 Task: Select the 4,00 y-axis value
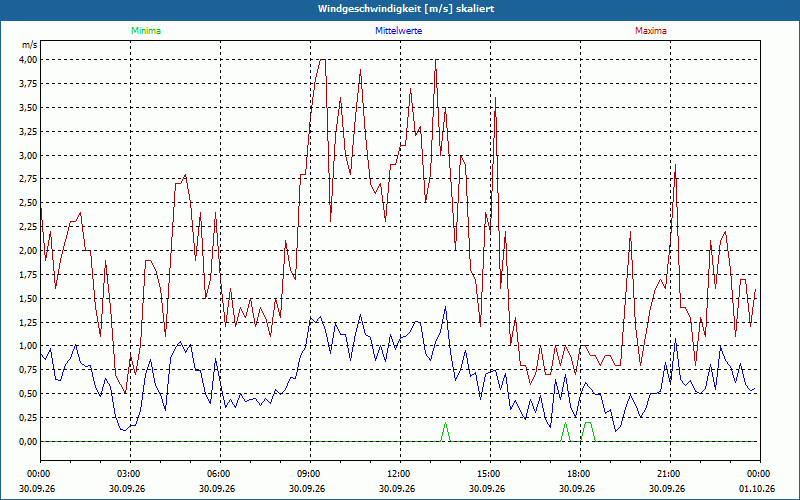[x=28, y=59]
